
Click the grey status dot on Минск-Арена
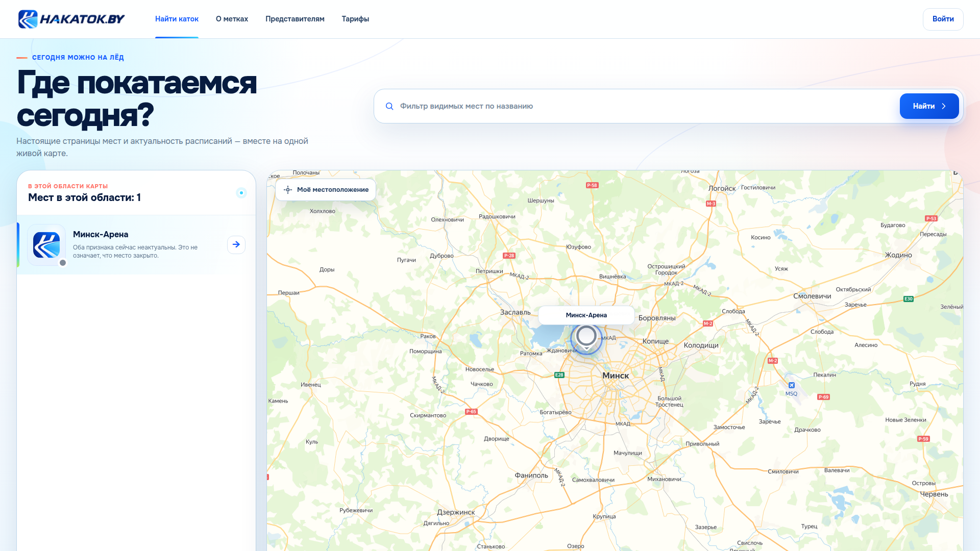[63, 263]
